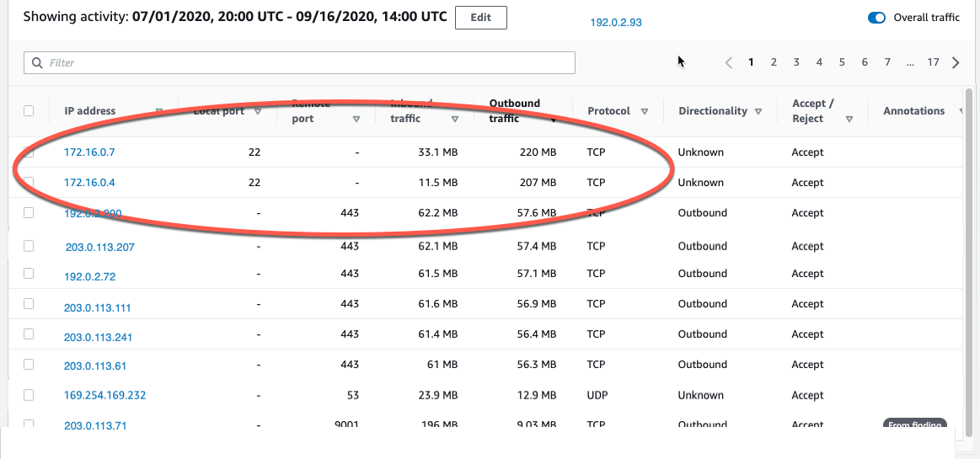Sort by Local port column arrow
This screenshot has width=980, height=459.
click(x=258, y=112)
